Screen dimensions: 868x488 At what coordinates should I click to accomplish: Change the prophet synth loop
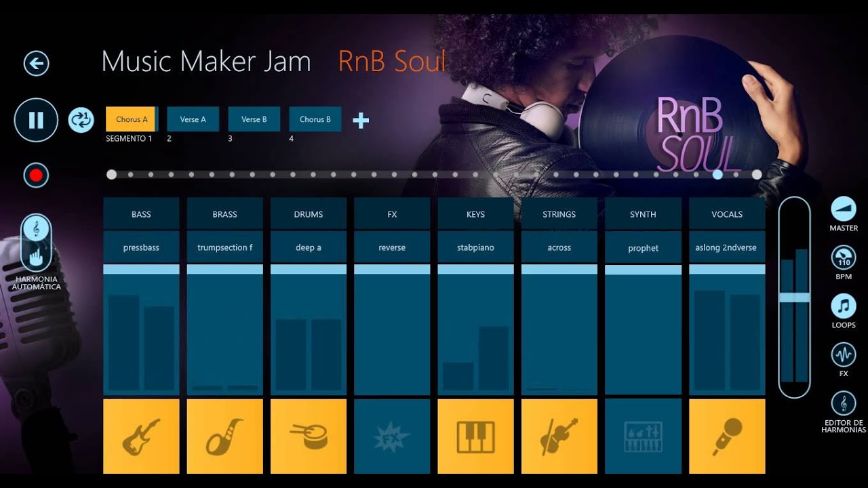point(643,247)
